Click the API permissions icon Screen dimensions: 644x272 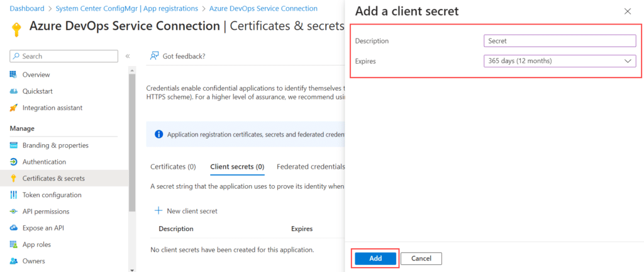14,211
